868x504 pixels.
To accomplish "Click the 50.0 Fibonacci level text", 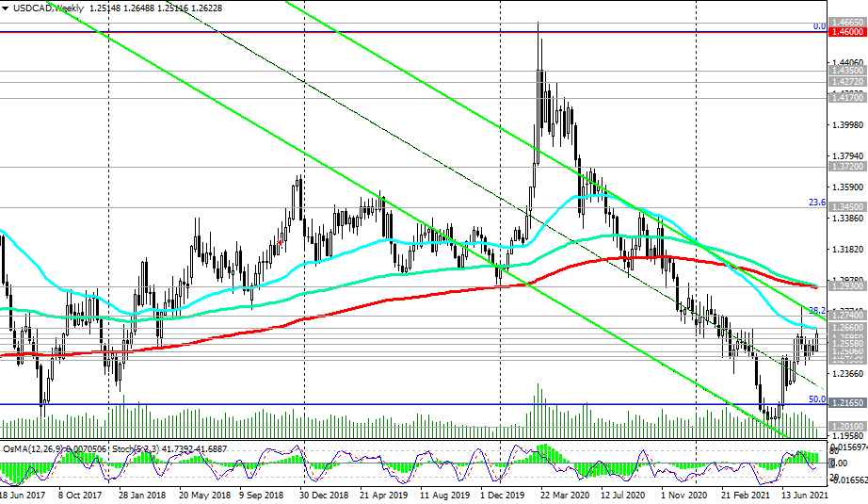I will [x=817, y=399].
